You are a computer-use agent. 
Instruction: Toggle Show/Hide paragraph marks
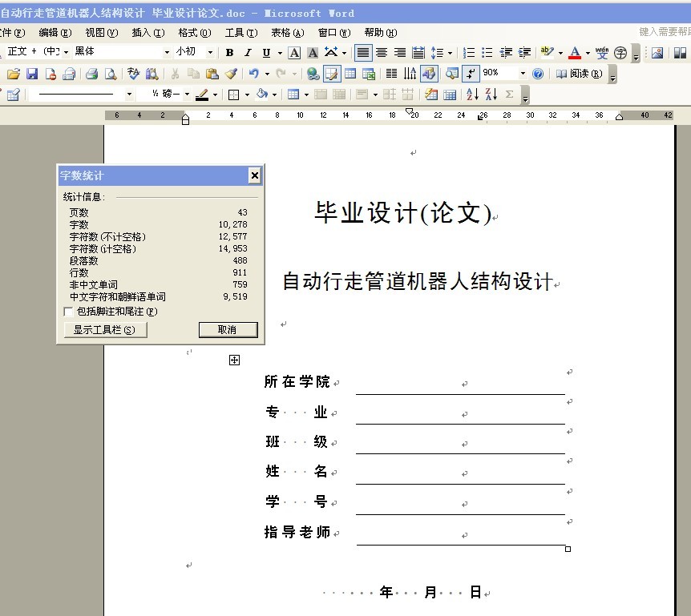(471, 74)
